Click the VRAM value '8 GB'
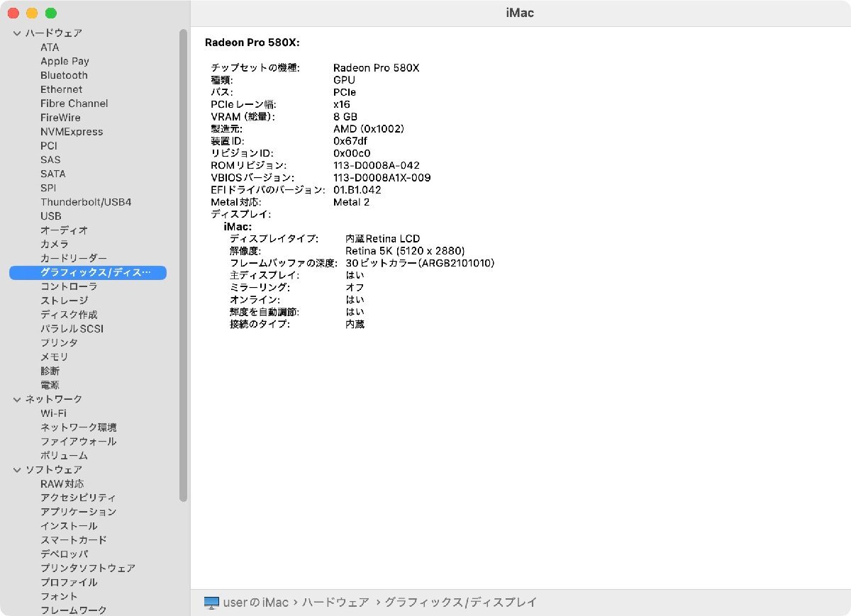Screen dimensions: 851x616 point(345,116)
